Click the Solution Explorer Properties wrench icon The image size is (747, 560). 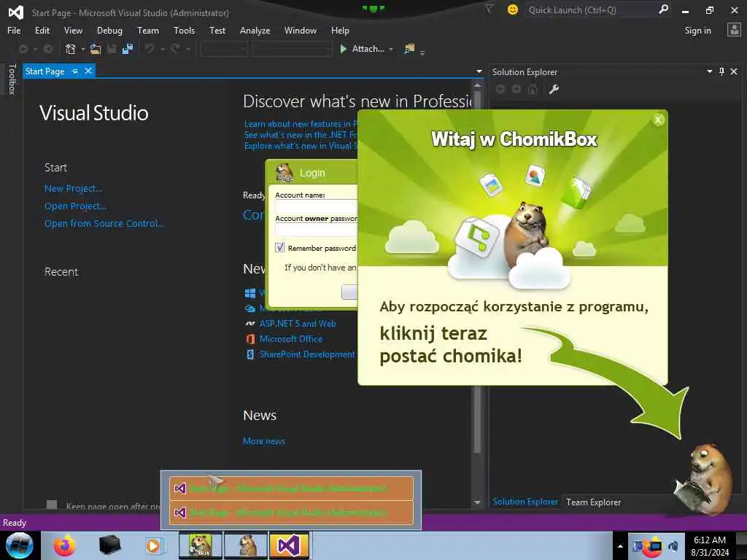554,89
